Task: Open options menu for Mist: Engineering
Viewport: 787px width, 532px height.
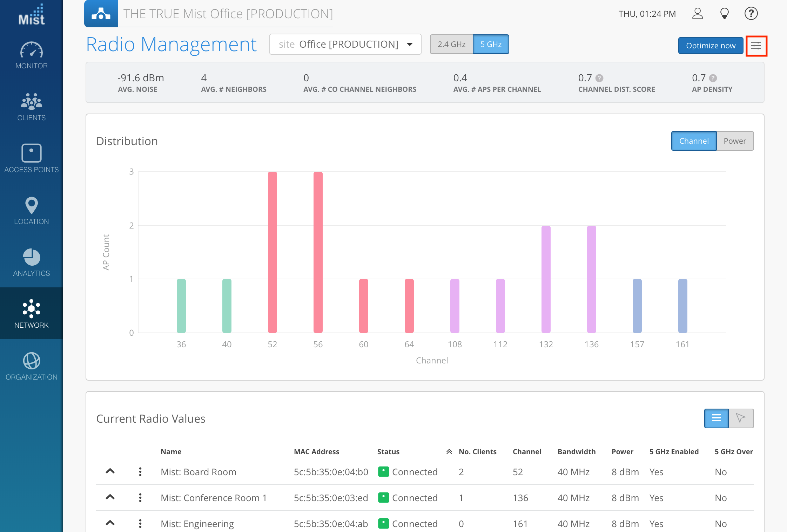Action: point(140,524)
